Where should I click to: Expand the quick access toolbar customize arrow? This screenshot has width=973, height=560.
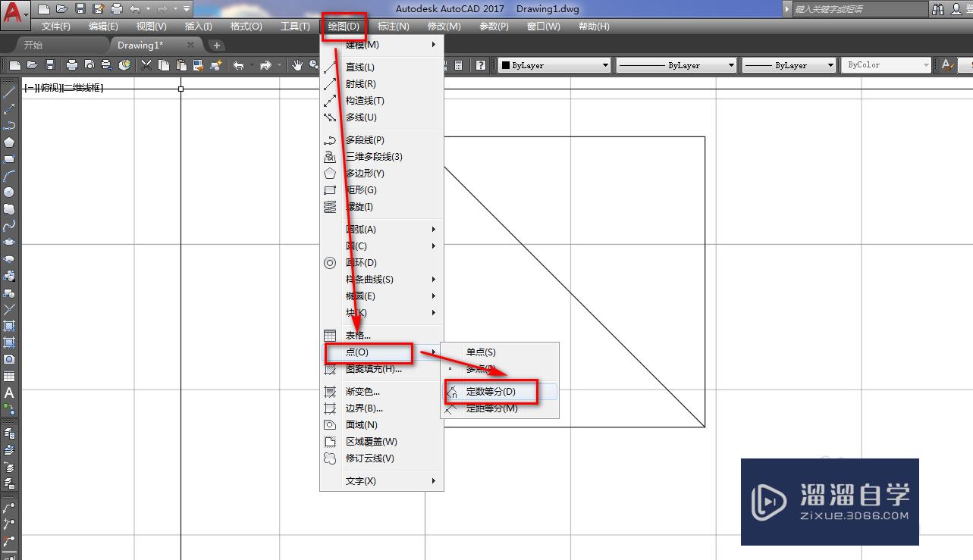click(x=187, y=9)
